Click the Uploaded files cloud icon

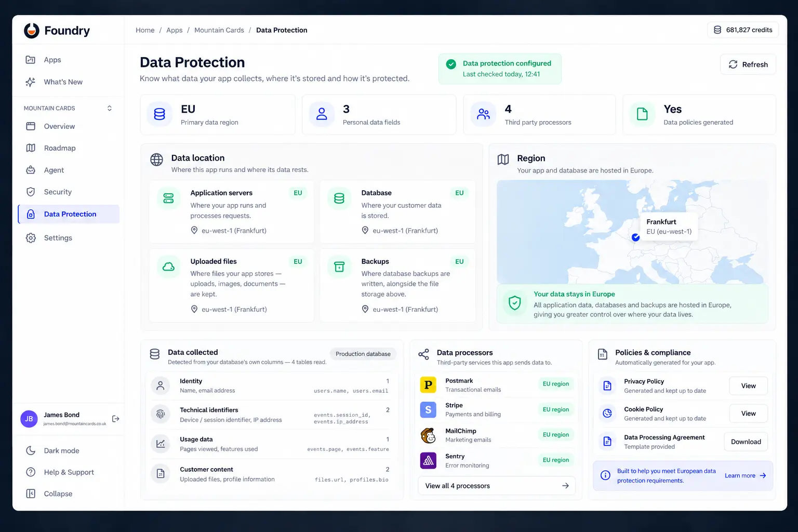pyautogui.click(x=168, y=267)
